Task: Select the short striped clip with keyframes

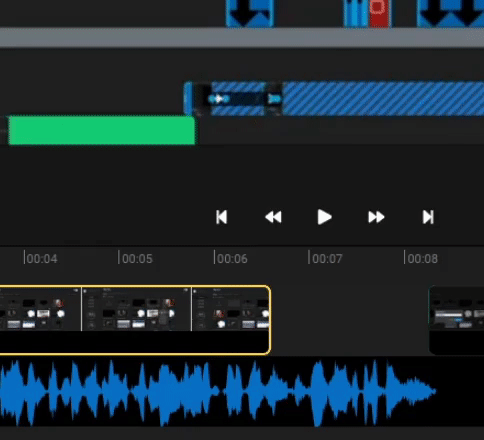Action: click(238, 99)
